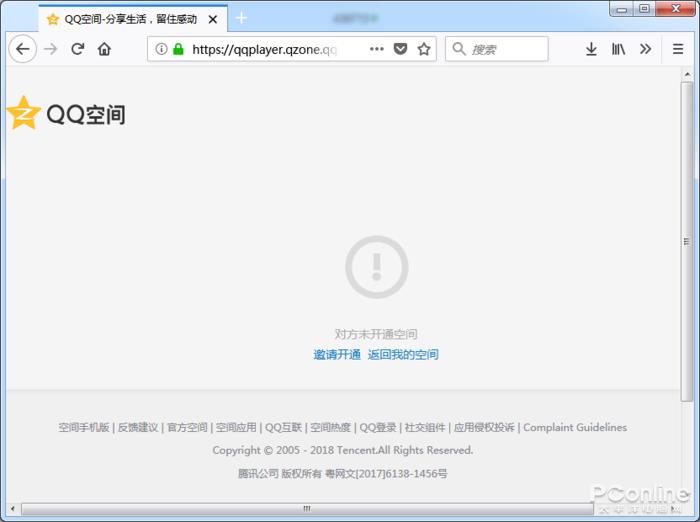Expand more tools double-chevron overflow
Image resolution: width=700 pixels, height=522 pixels.
[645, 49]
